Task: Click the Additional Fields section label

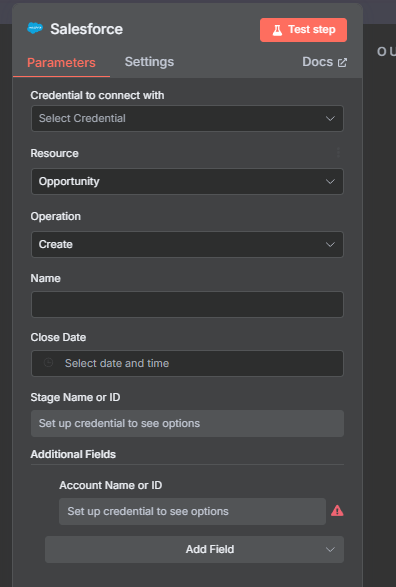Action: click(73, 454)
